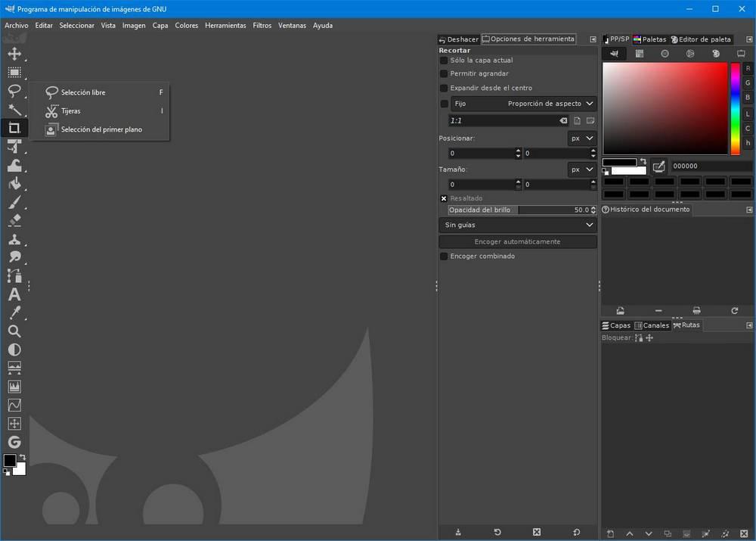Choose the Fuzzy Select magic wand

14,109
